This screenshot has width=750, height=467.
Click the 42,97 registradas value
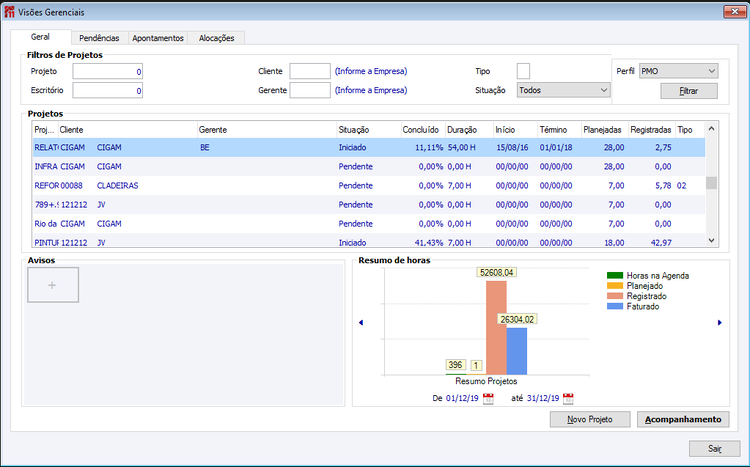(661, 243)
